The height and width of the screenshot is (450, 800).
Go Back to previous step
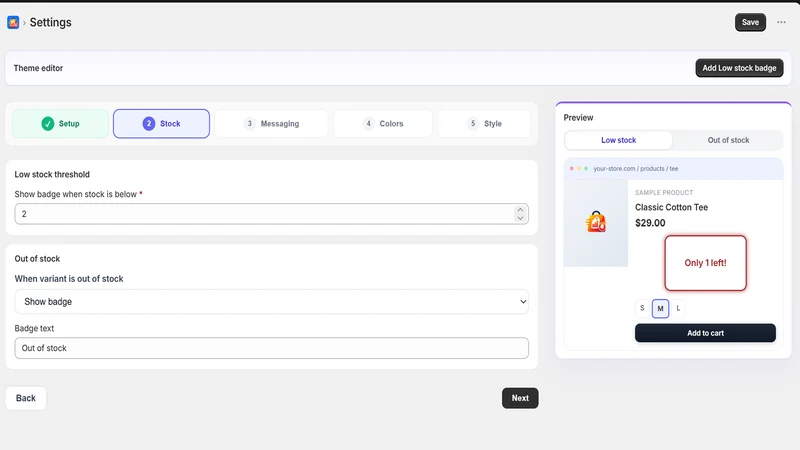[26, 398]
